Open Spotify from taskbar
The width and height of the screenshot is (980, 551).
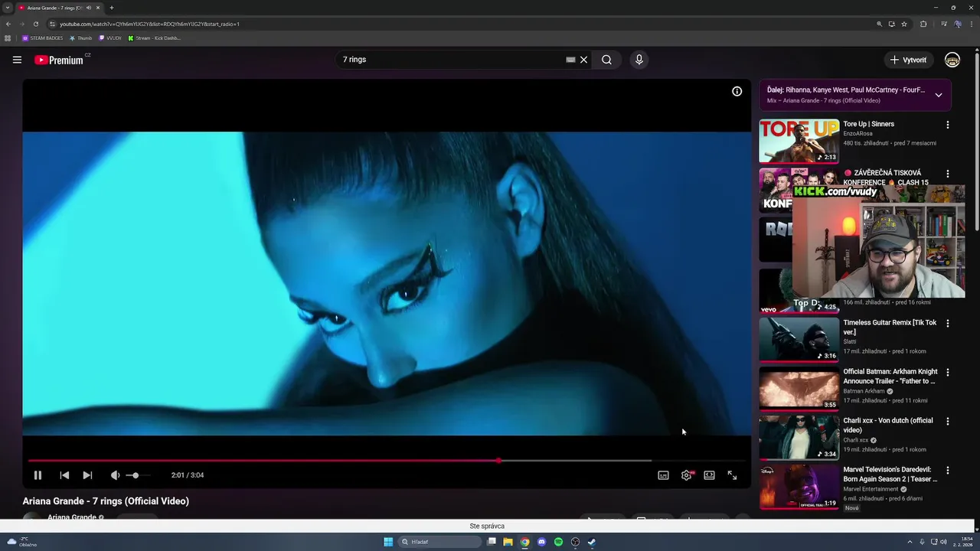click(558, 542)
